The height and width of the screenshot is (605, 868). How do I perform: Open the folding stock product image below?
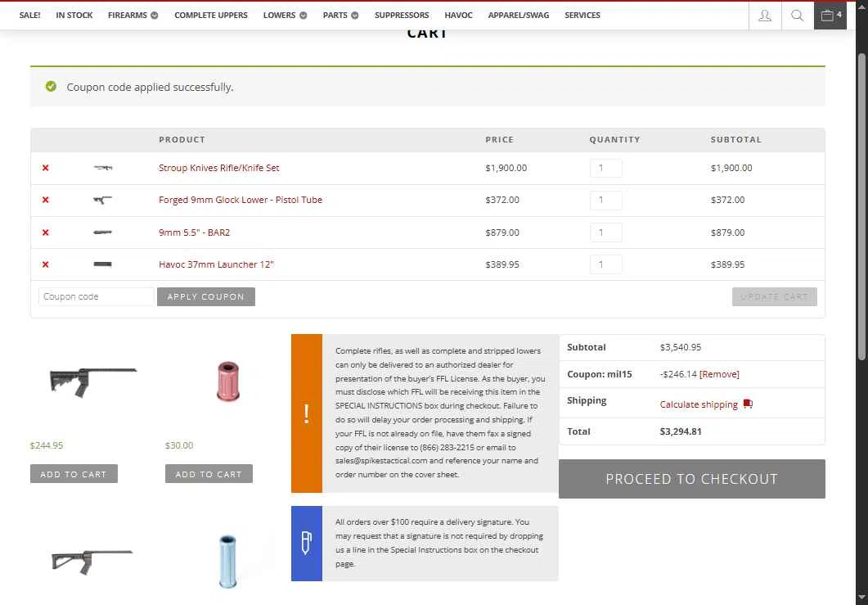[92, 561]
